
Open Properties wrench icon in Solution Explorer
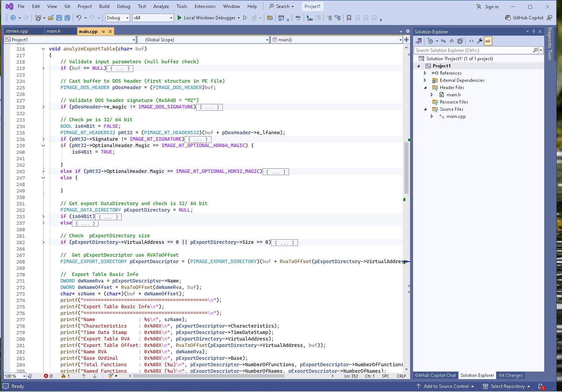[x=479, y=41]
